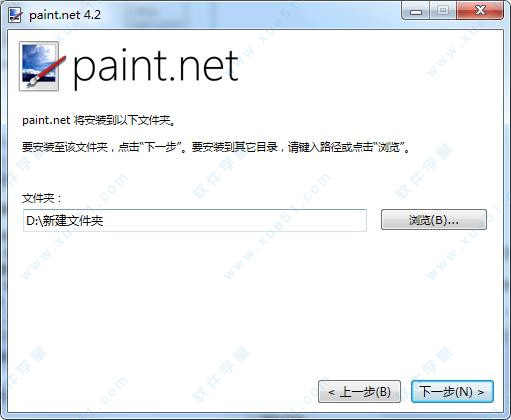
Task: Click the "paint.net 将安装到以下文件夹" line
Action: pyautogui.click(x=99, y=120)
